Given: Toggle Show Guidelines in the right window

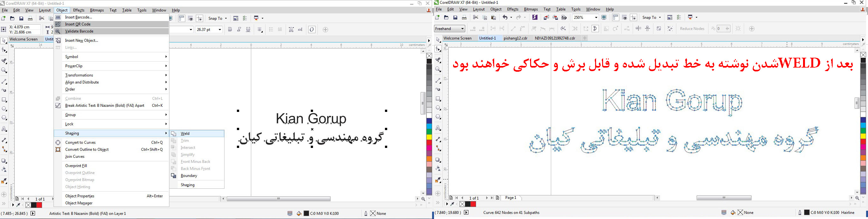Looking at the screenshot, I should 634,18.
